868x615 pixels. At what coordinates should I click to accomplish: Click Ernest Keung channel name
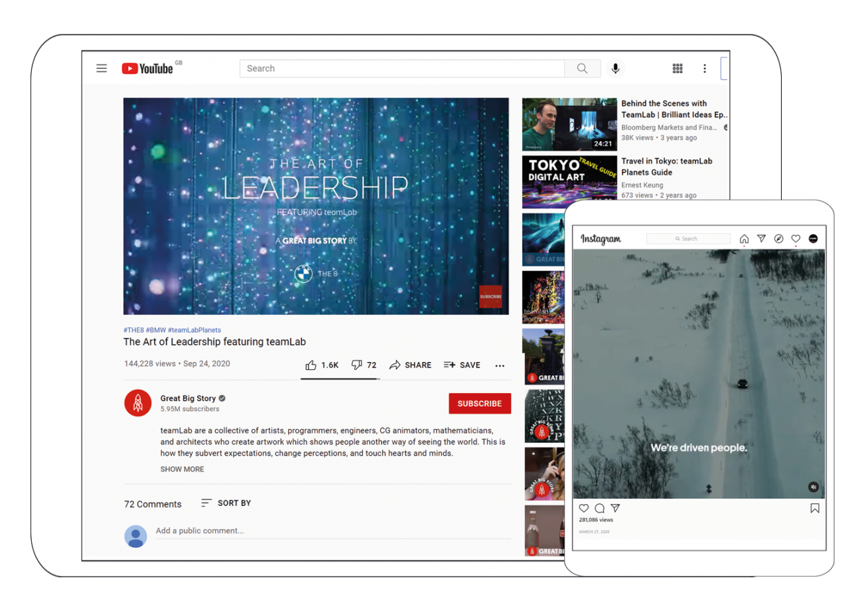click(642, 185)
